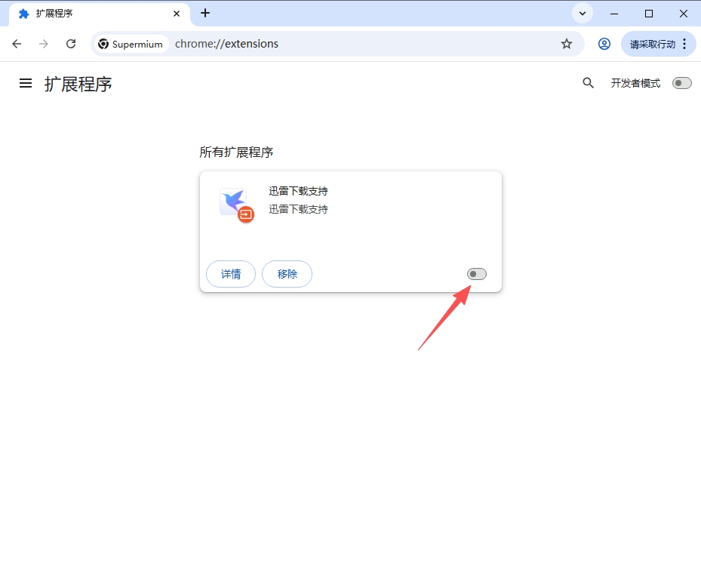The image size is (701, 588).
Task: Click the Supermium site info chip
Action: 131,44
